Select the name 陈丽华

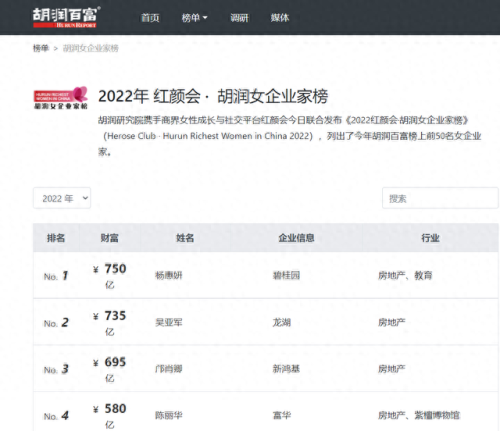tap(169, 415)
